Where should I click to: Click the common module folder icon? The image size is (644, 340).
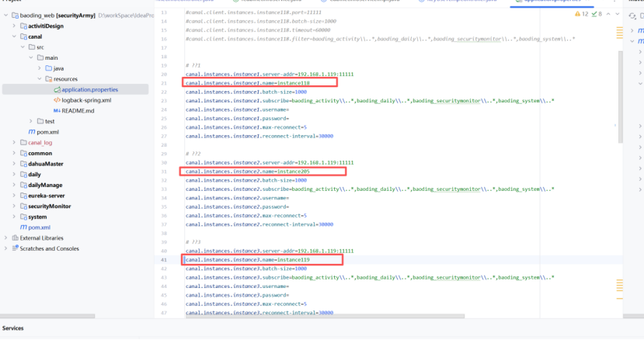click(x=23, y=153)
